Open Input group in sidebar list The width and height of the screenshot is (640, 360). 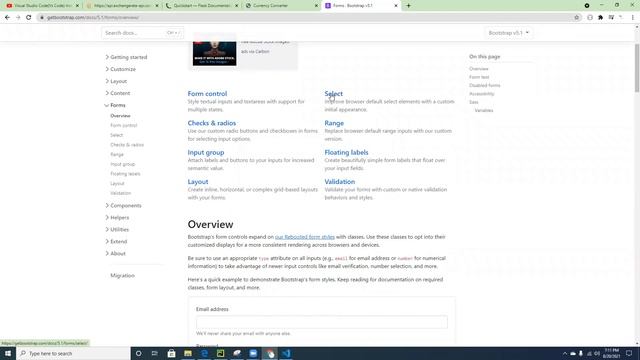(122, 164)
